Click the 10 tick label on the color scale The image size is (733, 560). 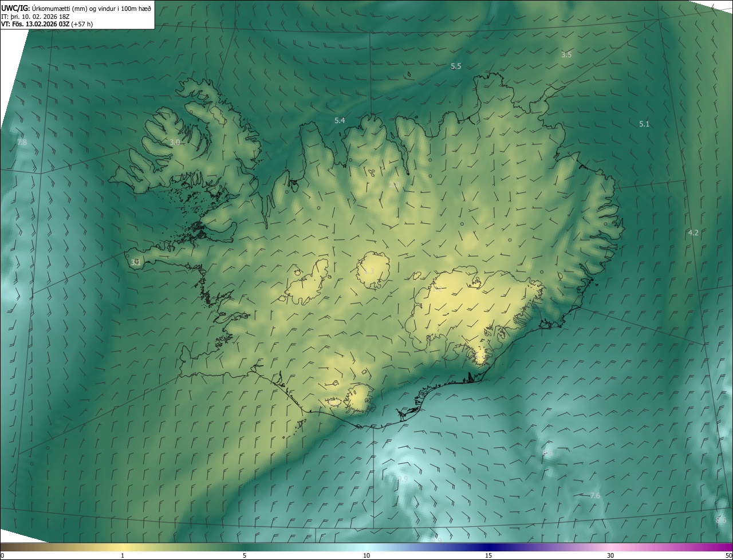click(366, 555)
